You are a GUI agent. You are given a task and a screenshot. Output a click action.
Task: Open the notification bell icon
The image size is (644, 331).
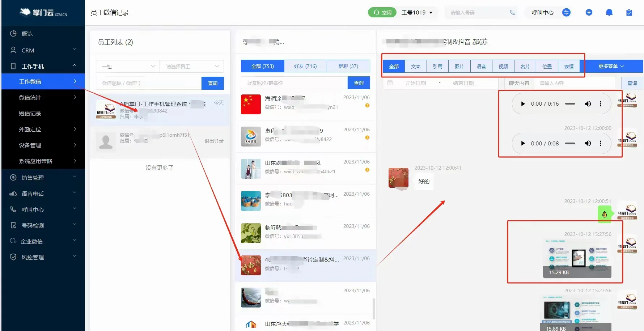coord(609,12)
